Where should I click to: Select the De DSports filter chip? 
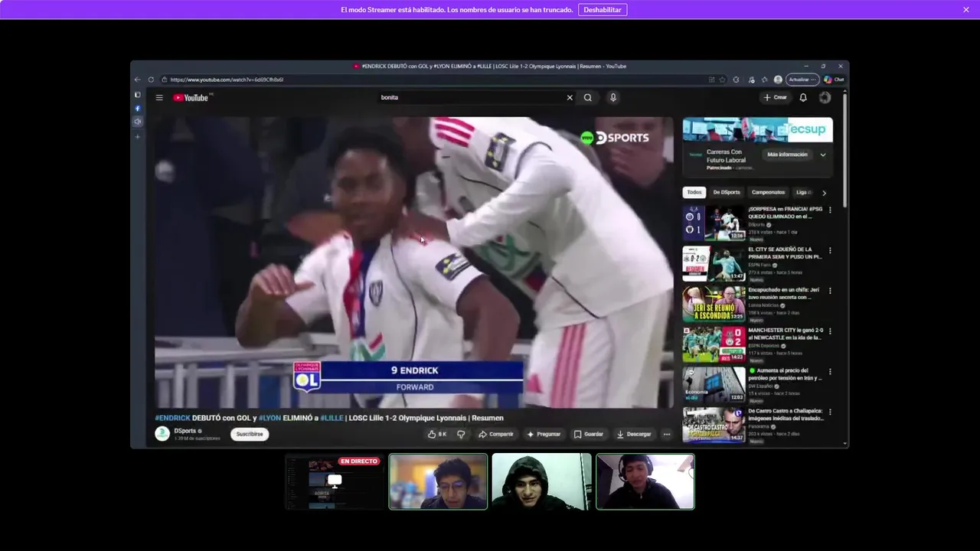pos(727,192)
